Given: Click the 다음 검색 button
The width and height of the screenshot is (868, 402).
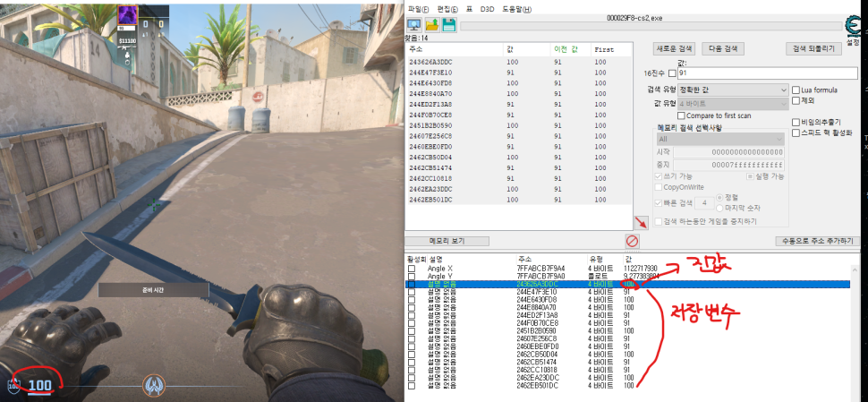Looking at the screenshot, I should click(723, 48).
